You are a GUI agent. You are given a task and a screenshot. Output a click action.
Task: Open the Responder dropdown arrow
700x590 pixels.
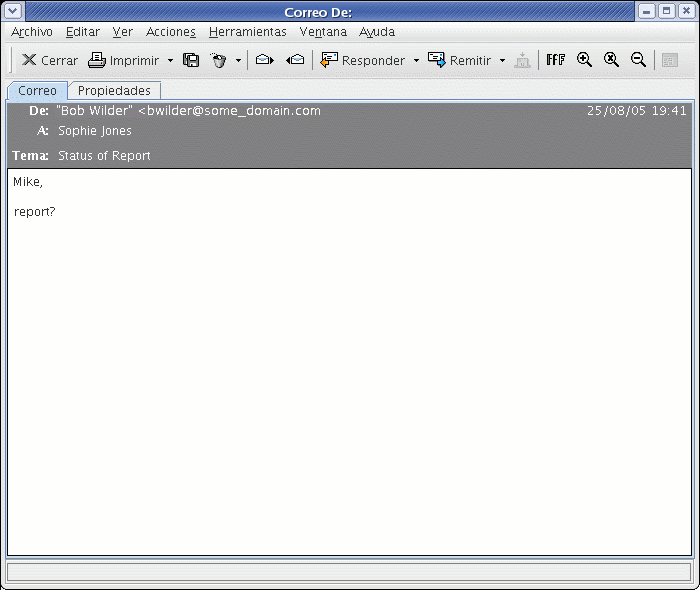(x=416, y=60)
